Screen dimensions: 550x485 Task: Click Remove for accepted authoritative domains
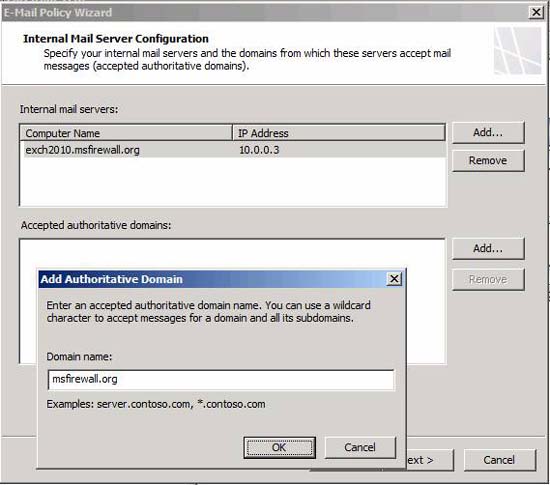(x=488, y=279)
